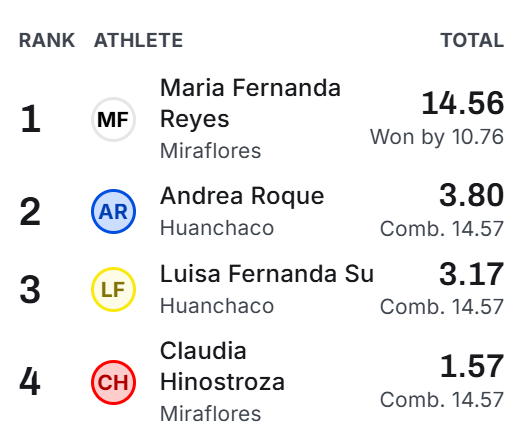The height and width of the screenshot is (433, 517).
Task: Open Maria Fernanda Reyes athlete name
Action: pos(250,103)
